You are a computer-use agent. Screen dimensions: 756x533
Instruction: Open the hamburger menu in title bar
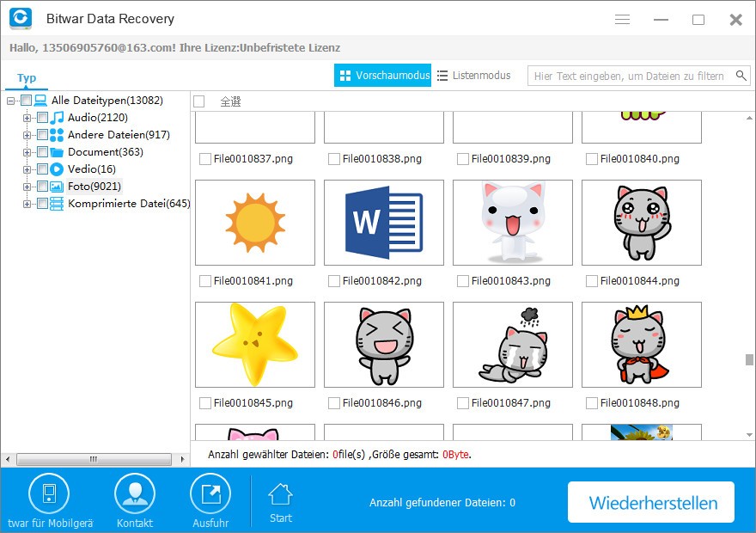pos(623,19)
